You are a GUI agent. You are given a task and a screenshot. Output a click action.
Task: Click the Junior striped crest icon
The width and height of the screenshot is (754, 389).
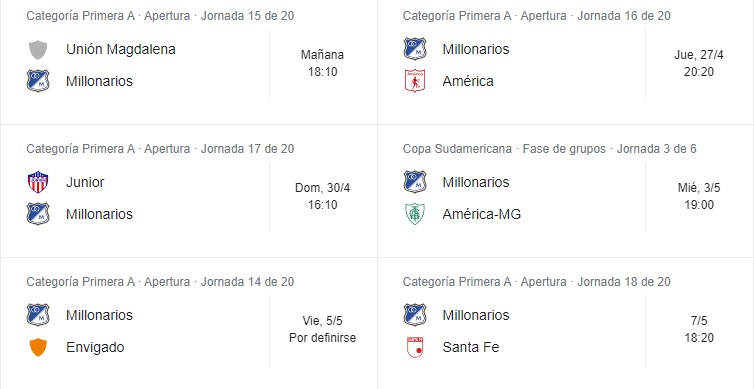38,182
